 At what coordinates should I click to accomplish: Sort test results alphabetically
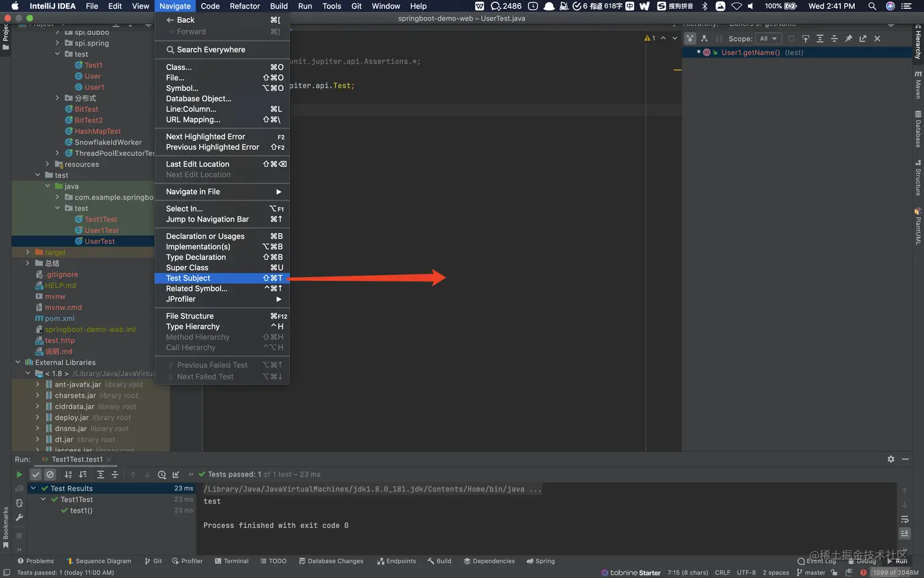68,475
